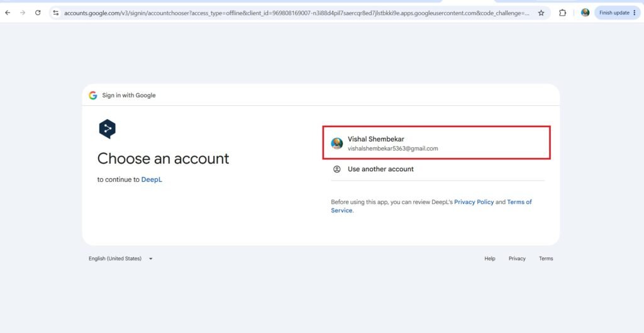Click the Google G logo

(93, 96)
